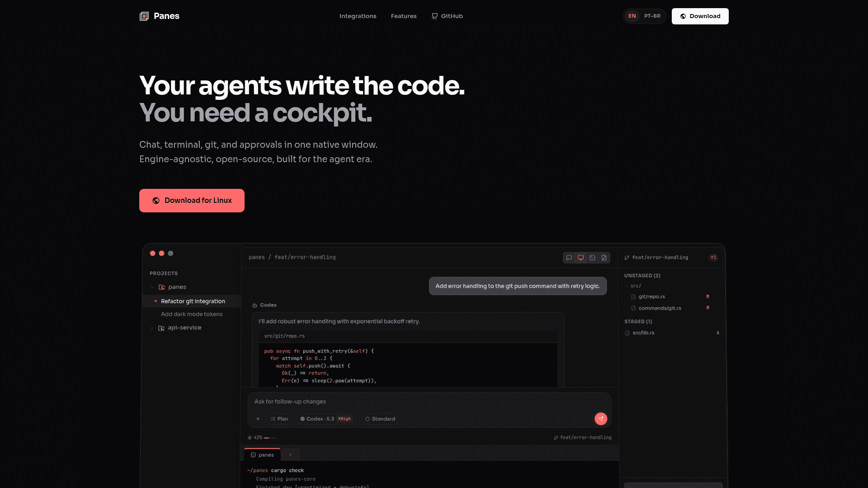Click the push count badge on git panel
The width and height of the screenshot is (868, 488).
click(x=713, y=258)
